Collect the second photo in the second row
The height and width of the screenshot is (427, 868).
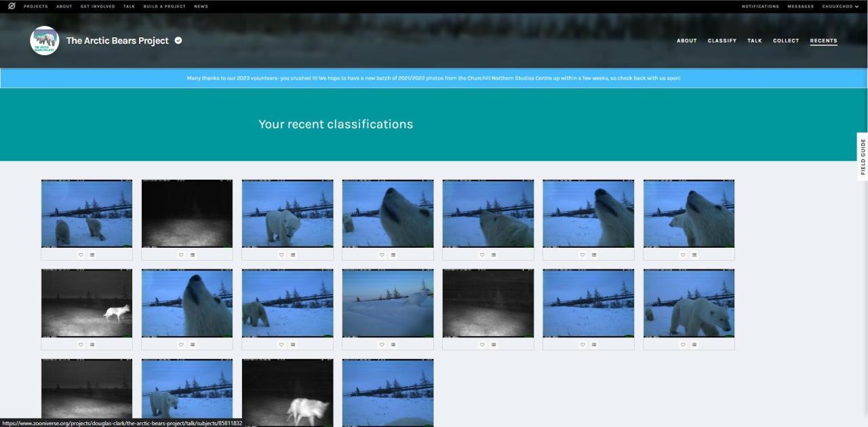pyautogui.click(x=193, y=345)
